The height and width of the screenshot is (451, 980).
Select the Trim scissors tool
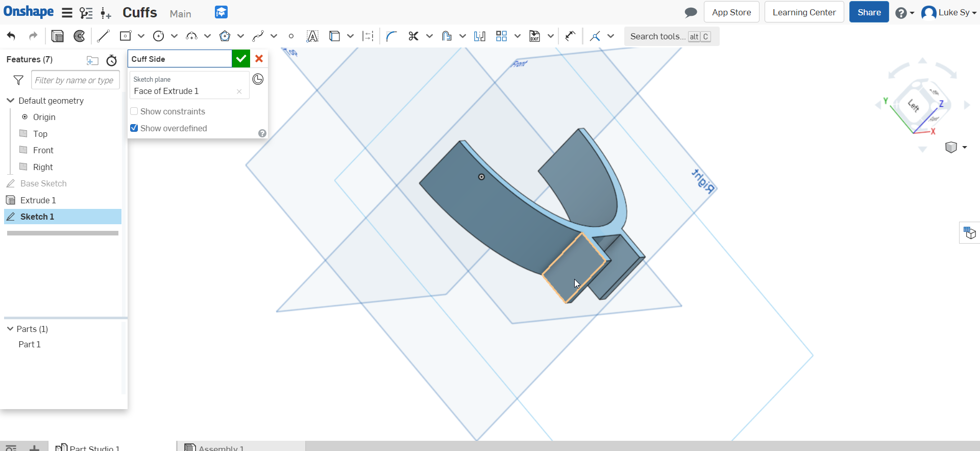click(413, 36)
